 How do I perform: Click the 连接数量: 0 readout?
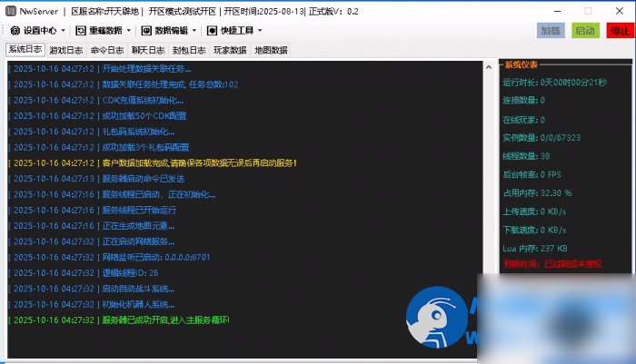(x=523, y=100)
